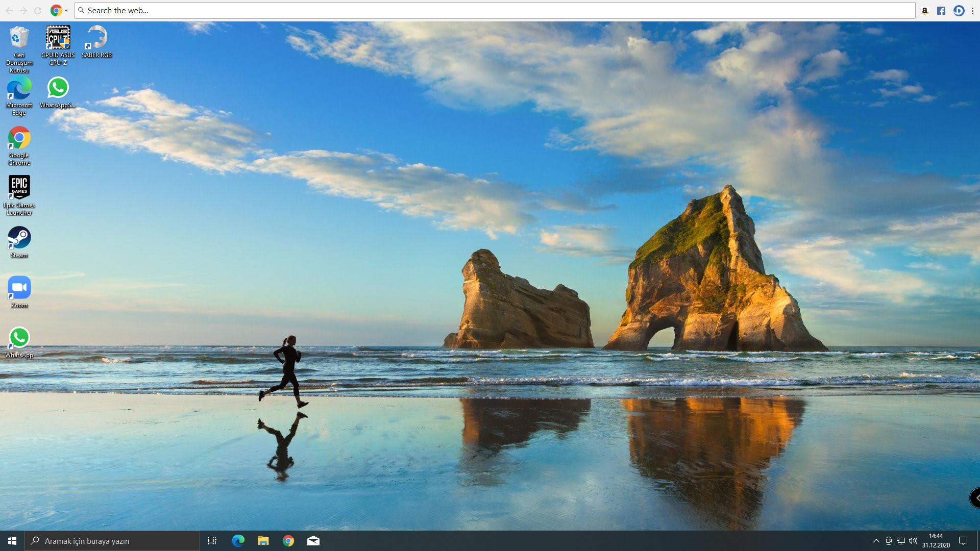Image resolution: width=980 pixels, height=551 pixels.
Task: Click Aramak için buraya yazın search box
Action: [112, 541]
